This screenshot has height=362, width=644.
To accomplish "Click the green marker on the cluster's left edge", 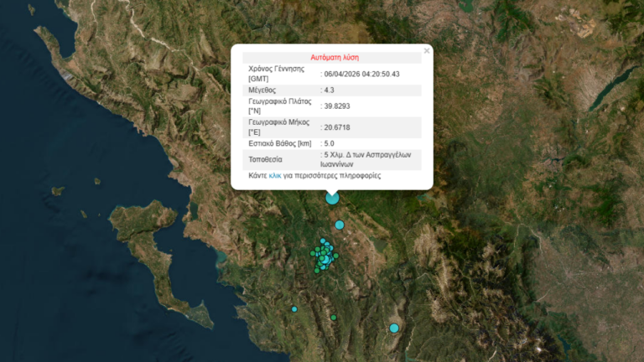I will [x=312, y=252].
